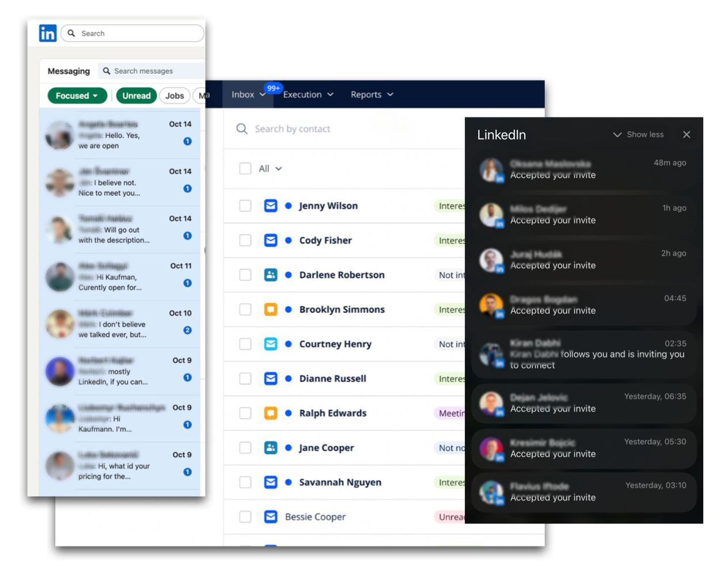Viewport: 728px width, 570px height.
Task: Switch to the Jobs message filter
Action: (175, 96)
